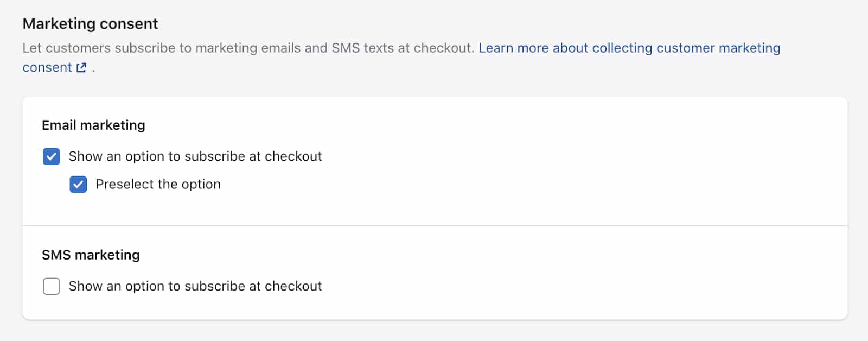Follow the consent link word on second line
Screen dimensions: 868x341
47,67
